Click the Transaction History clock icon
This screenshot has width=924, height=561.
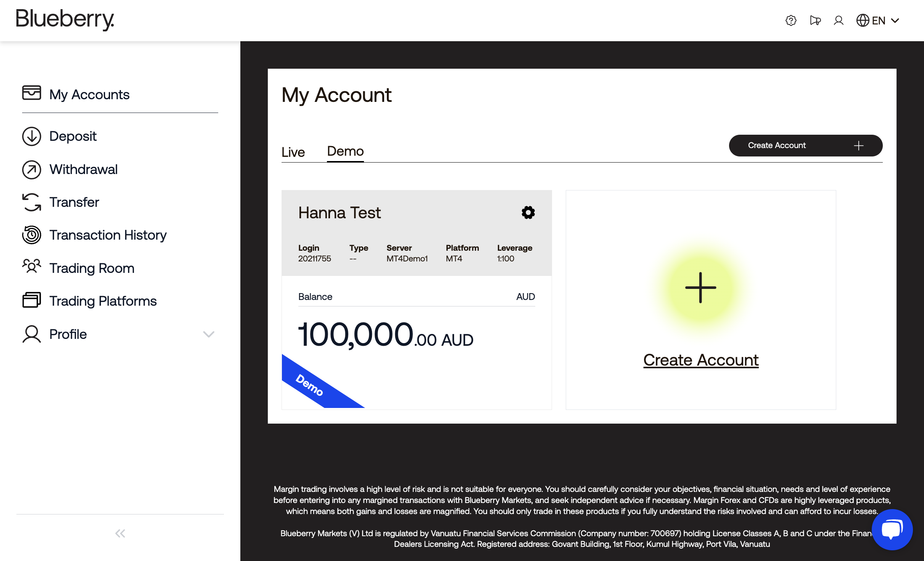point(32,235)
